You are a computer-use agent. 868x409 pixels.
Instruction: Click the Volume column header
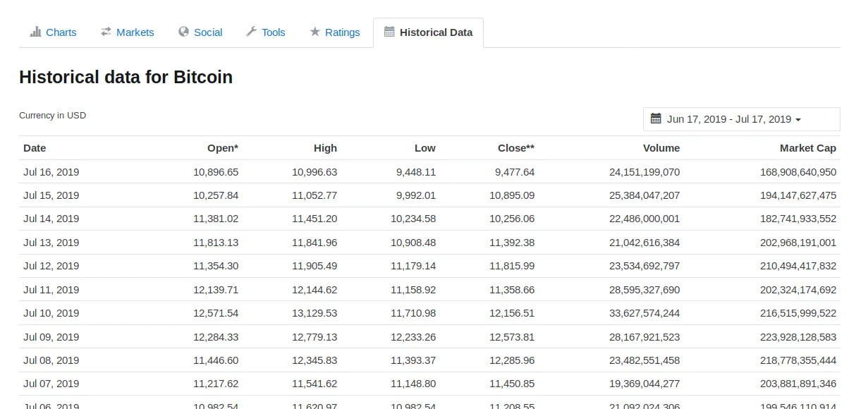point(661,148)
